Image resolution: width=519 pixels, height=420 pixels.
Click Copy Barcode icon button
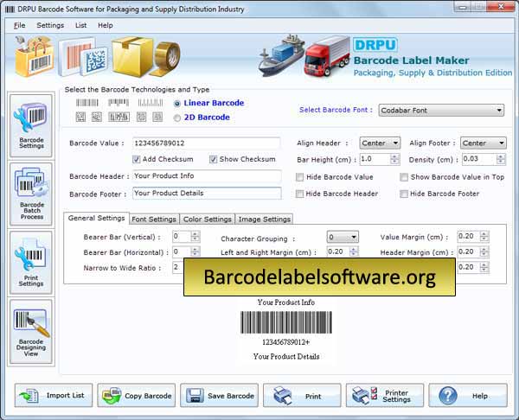pos(137,395)
